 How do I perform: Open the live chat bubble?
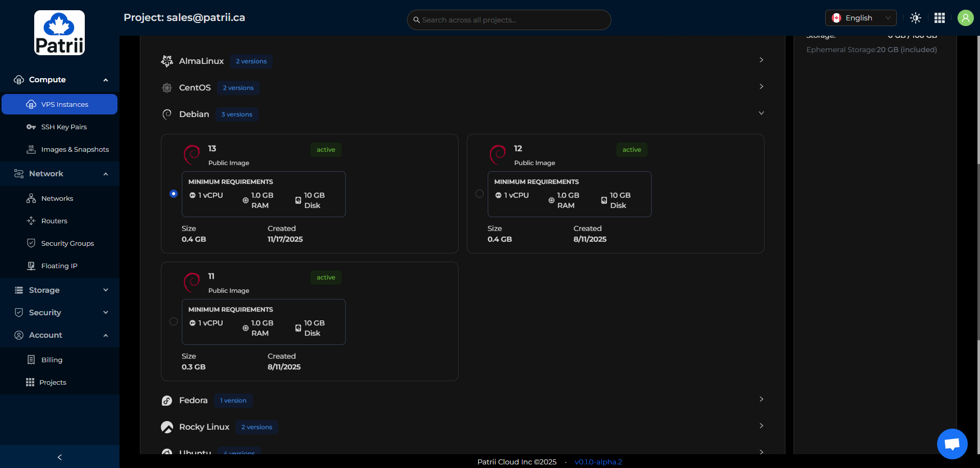click(x=952, y=443)
